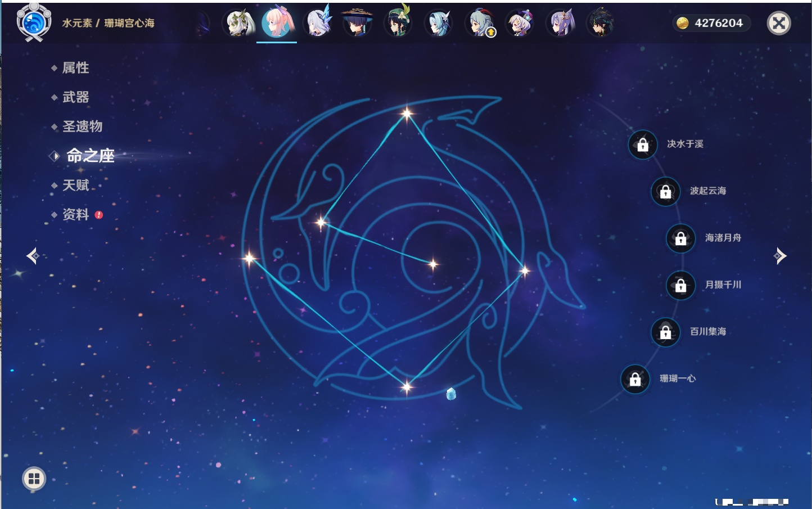Click the Hydro element emblem icon
Viewport: 812px width, 509px height.
(x=34, y=22)
